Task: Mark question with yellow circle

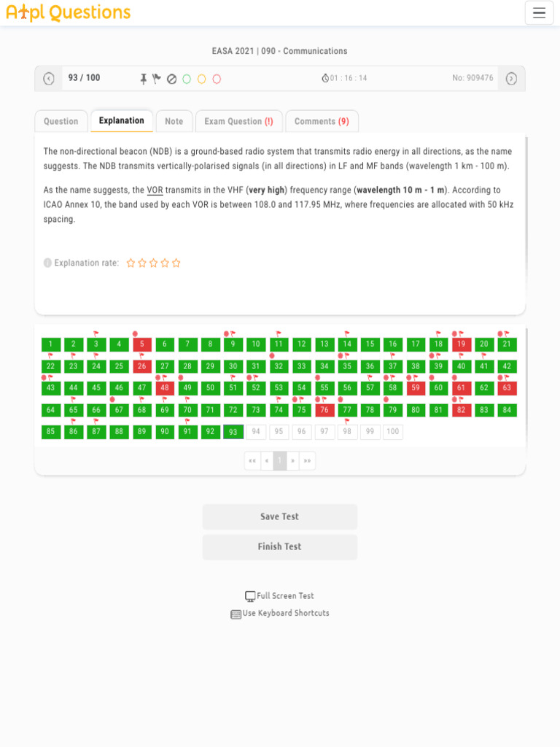Action: pos(202,79)
